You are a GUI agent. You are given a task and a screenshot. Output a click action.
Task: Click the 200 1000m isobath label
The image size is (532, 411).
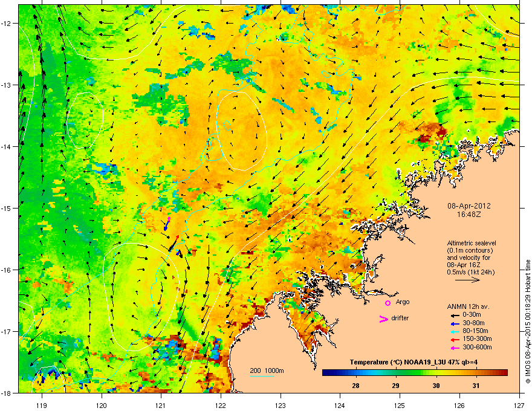pyautogui.click(x=267, y=371)
